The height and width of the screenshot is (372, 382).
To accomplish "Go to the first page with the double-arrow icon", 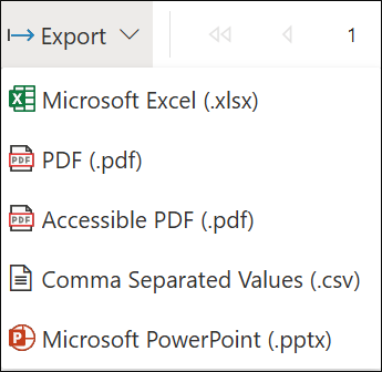I will [220, 35].
